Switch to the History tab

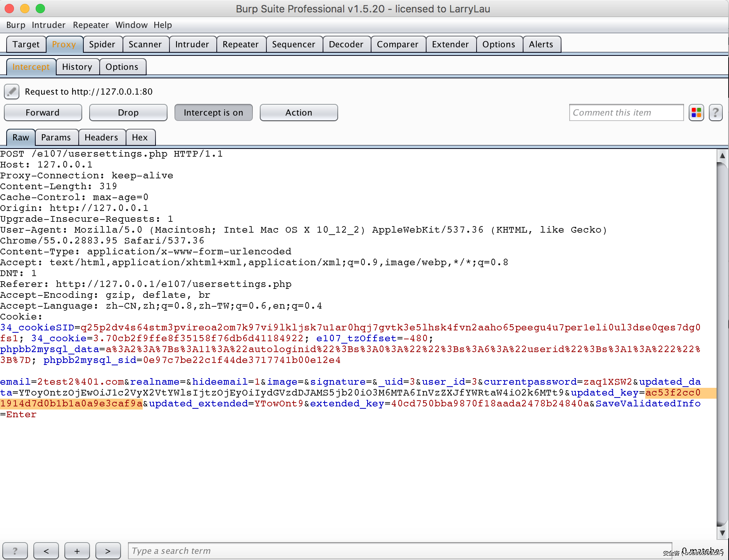(x=78, y=66)
